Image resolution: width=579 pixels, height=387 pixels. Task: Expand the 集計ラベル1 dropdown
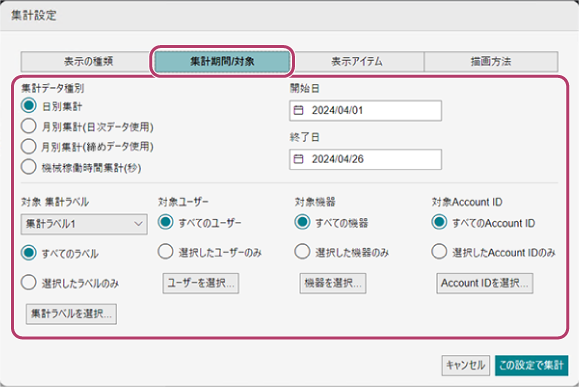tap(84, 224)
